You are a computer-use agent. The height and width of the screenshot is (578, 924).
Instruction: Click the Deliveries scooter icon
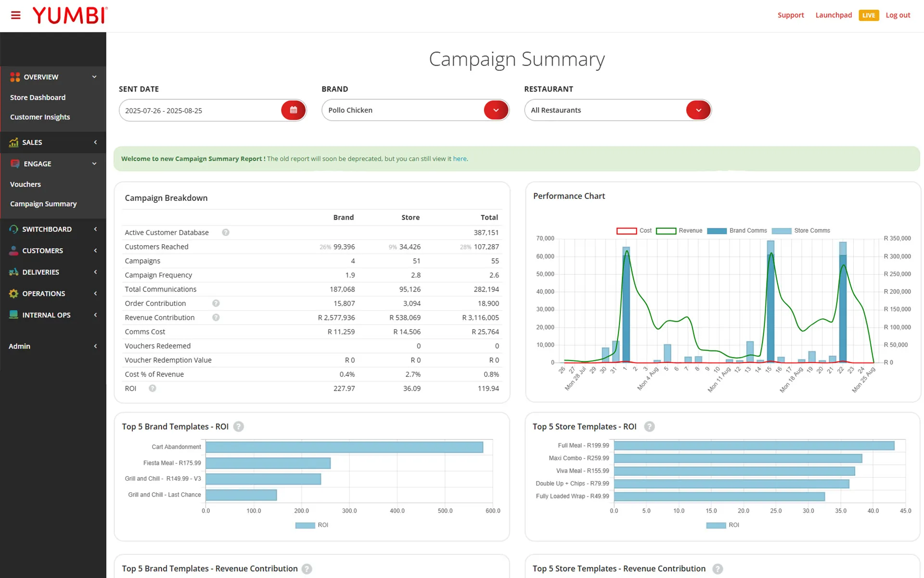click(14, 272)
